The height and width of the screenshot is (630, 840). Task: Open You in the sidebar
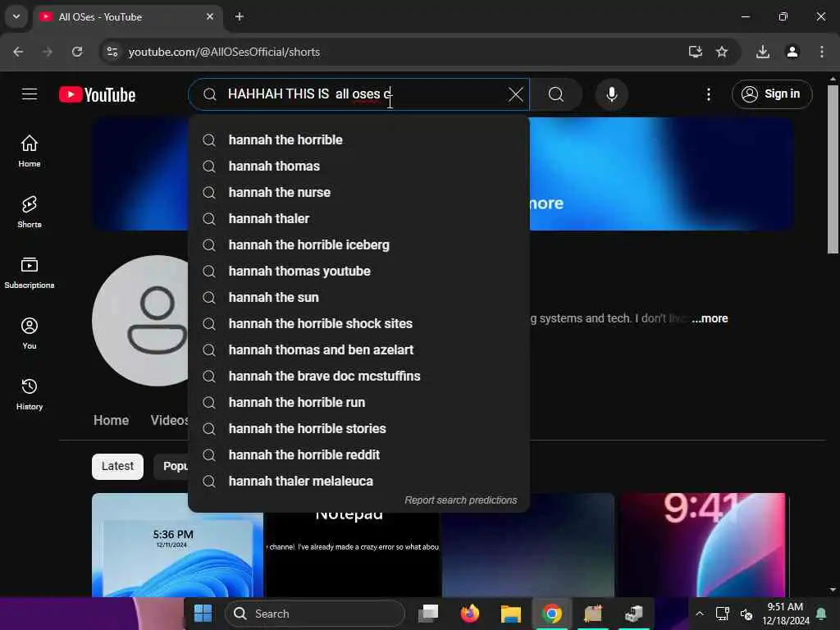tap(30, 333)
